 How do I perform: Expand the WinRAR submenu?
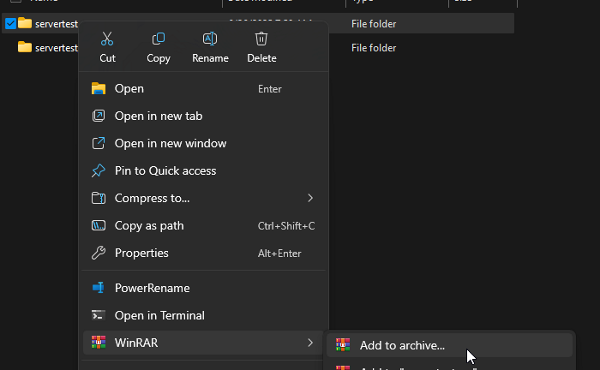[x=203, y=343]
